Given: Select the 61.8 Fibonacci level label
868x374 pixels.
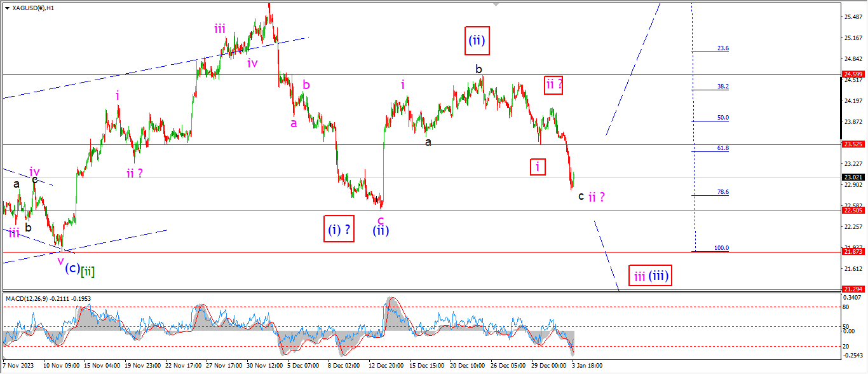Looking at the screenshot, I should pos(722,148).
